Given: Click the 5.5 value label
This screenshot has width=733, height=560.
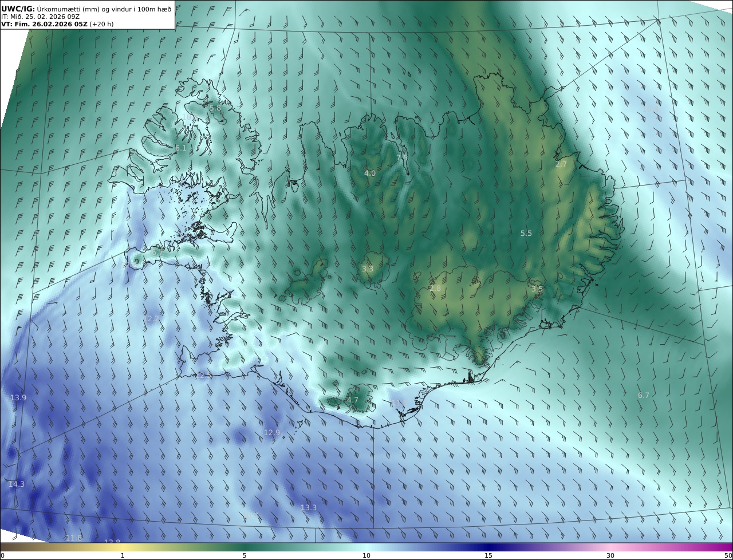Looking at the screenshot, I should 526,233.
